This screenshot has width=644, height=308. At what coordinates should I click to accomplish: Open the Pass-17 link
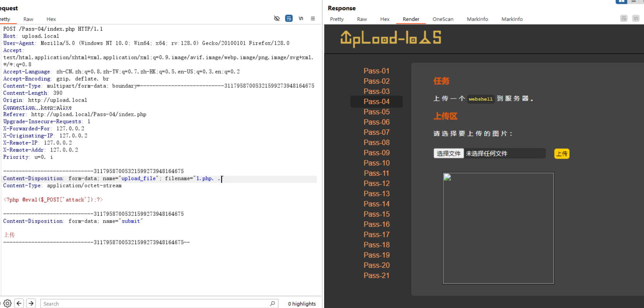tap(377, 235)
